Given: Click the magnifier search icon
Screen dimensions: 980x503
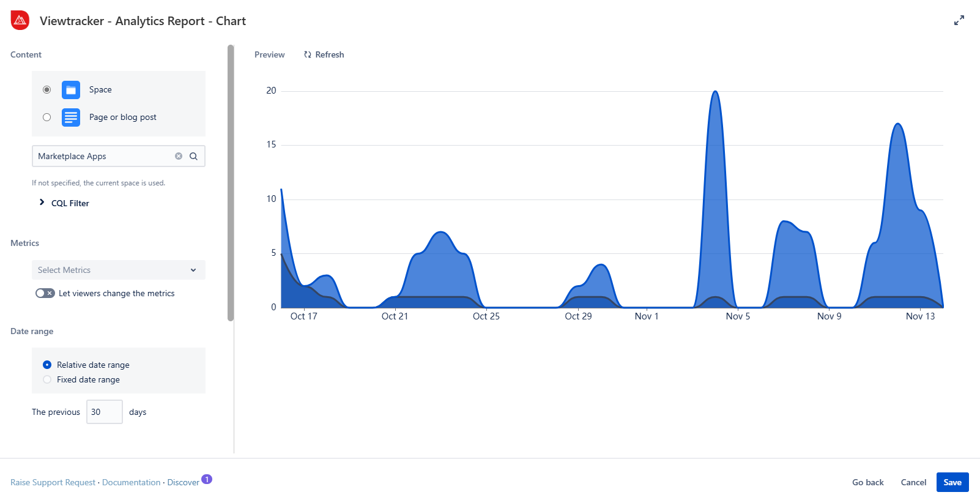Looking at the screenshot, I should pos(193,156).
